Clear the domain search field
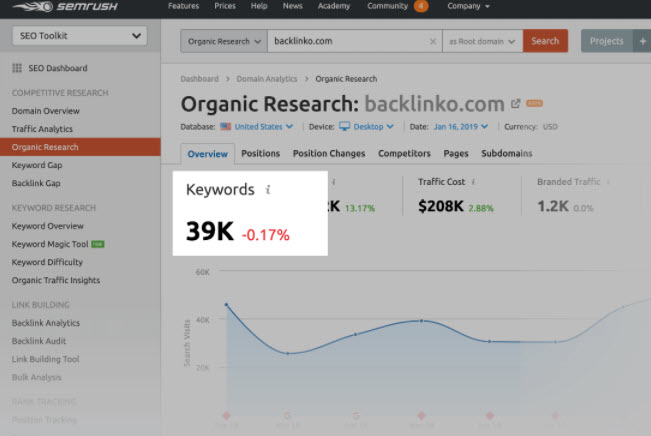 pos(433,41)
